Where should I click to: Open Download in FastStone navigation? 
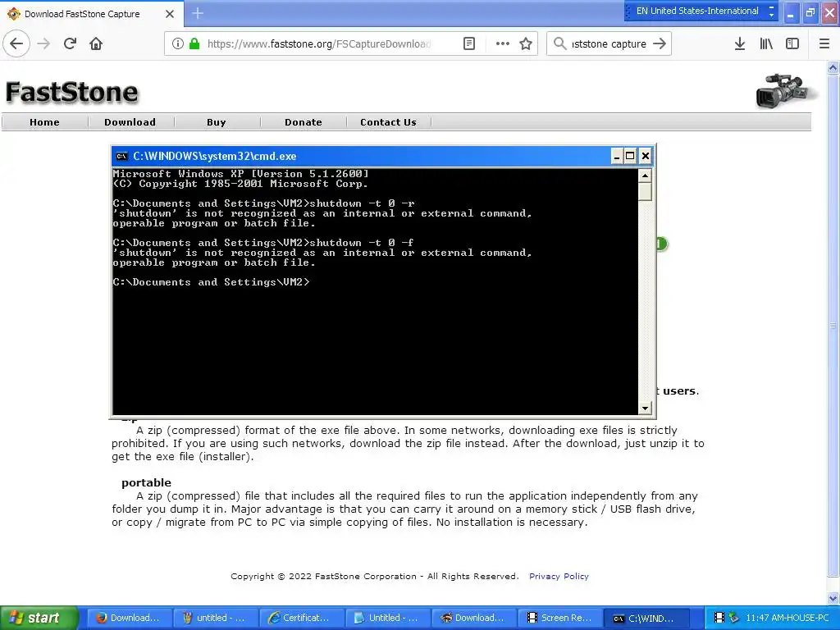(x=130, y=122)
